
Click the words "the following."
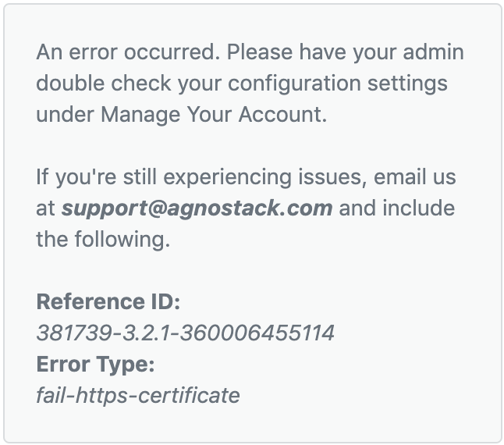[103, 240]
